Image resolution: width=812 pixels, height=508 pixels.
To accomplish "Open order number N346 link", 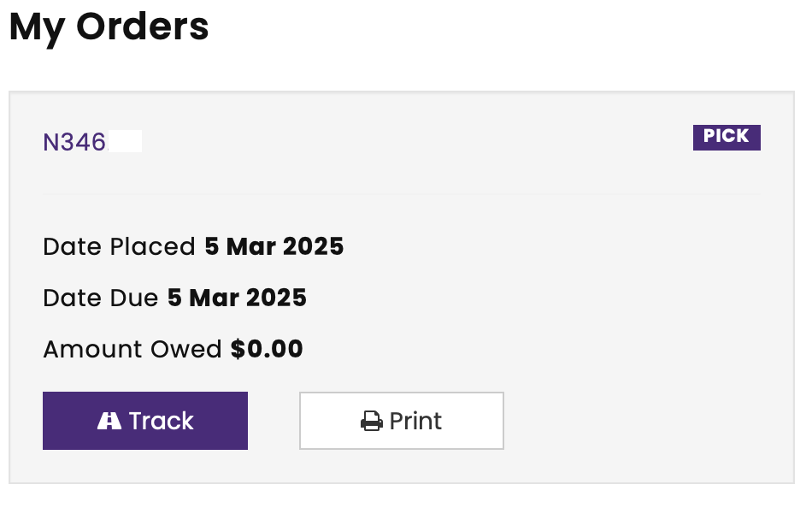I will 74,142.
